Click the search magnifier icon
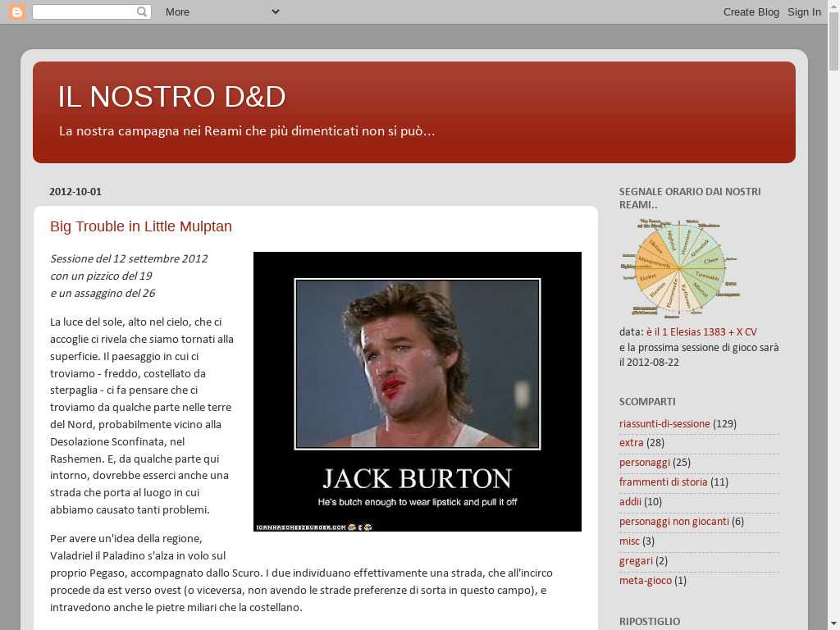 coord(142,11)
